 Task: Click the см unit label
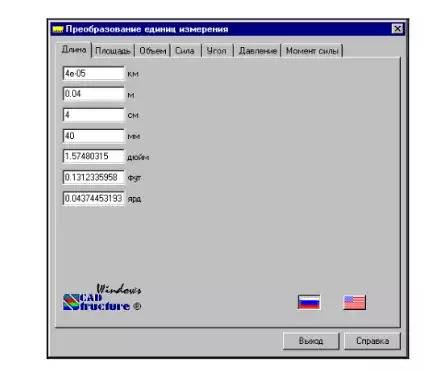point(133,115)
